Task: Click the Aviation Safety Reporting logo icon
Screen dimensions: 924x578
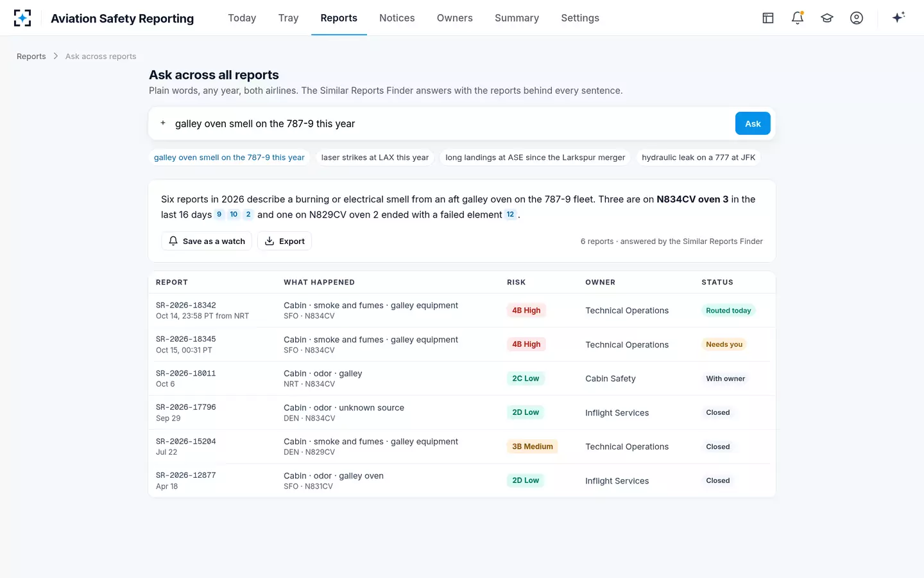Action: (x=22, y=18)
